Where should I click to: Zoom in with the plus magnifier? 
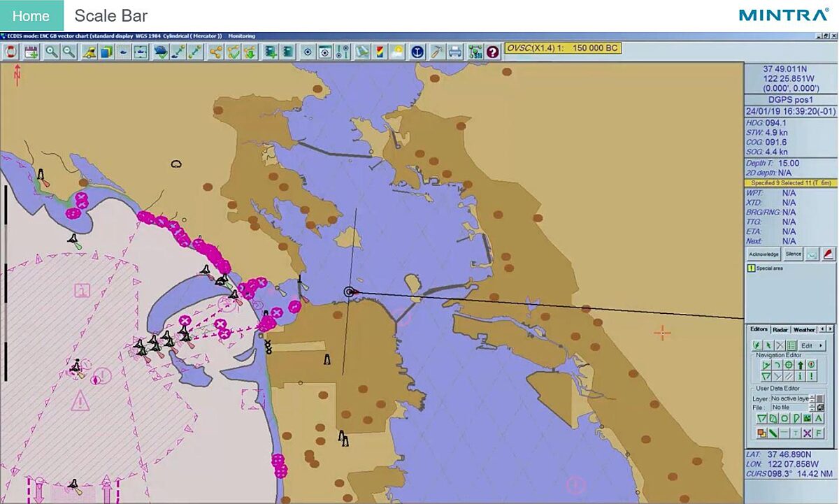tap(52, 52)
